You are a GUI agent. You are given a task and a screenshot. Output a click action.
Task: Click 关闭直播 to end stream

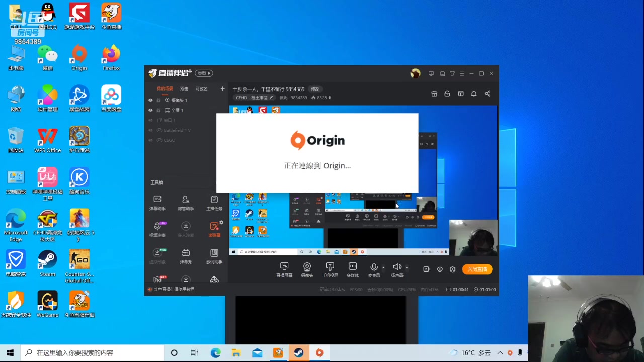[x=477, y=269]
